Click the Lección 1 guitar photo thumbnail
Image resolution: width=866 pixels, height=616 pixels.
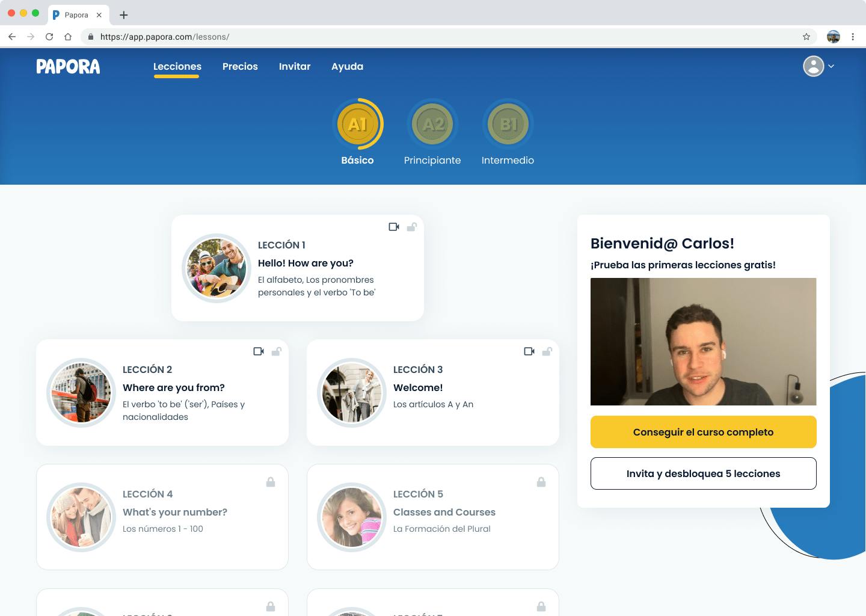click(x=216, y=268)
